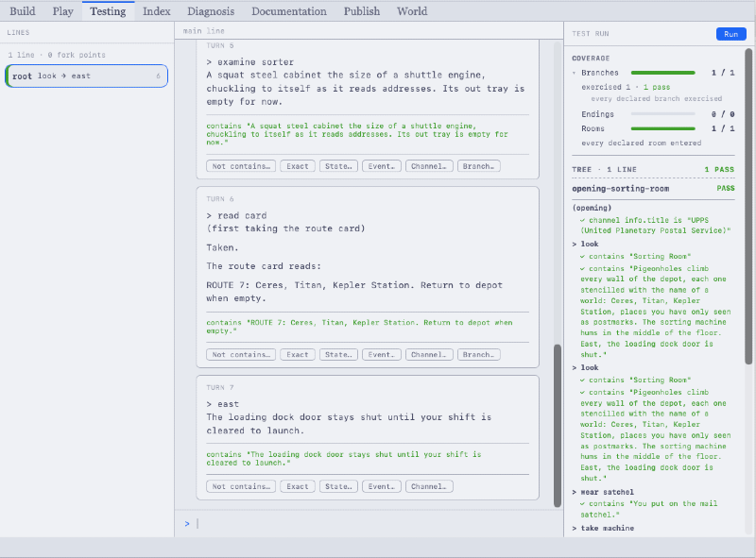Select the root look → east line
The image size is (756, 558).
[x=86, y=76]
